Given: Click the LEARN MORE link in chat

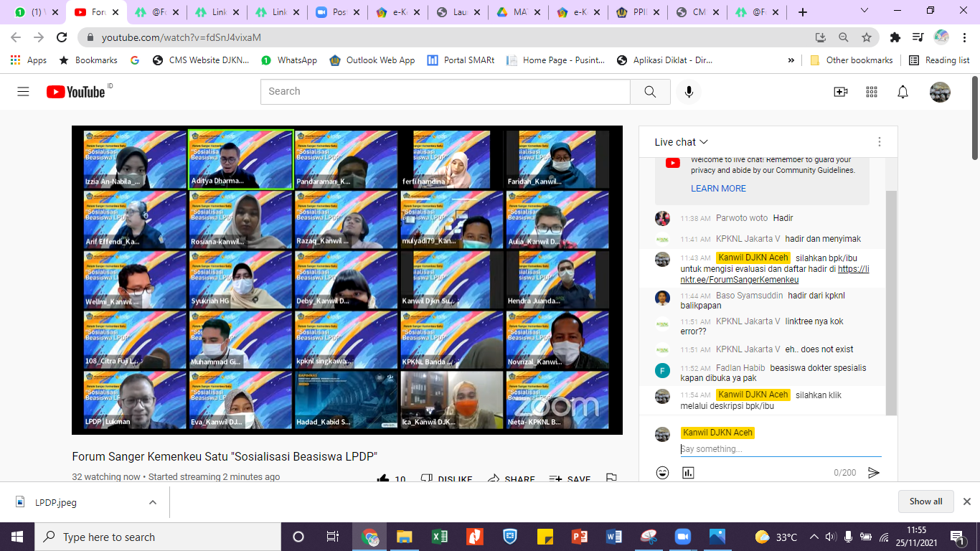Looking at the screenshot, I should tap(718, 189).
